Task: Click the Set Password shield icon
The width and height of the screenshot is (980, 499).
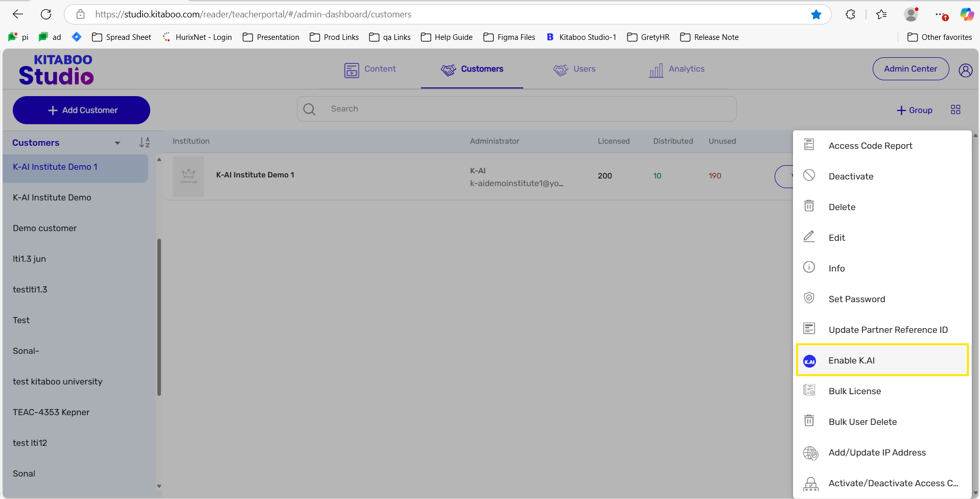Action: [809, 298]
